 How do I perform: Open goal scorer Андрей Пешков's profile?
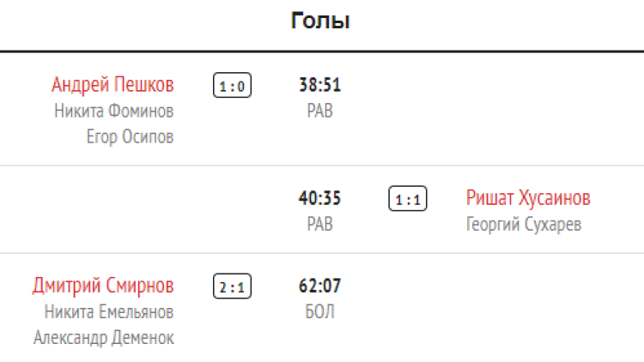[x=112, y=85]
